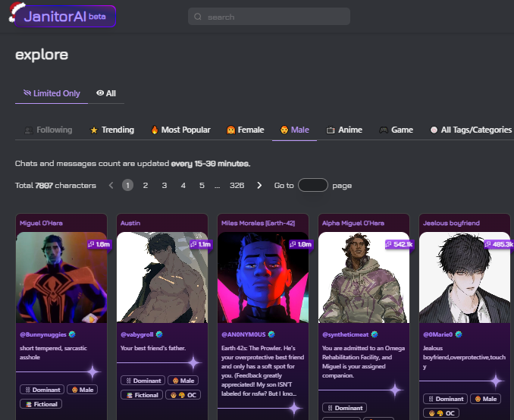Switch to Limited Only view
Viewport: 514px width, 420px height.
52,93
